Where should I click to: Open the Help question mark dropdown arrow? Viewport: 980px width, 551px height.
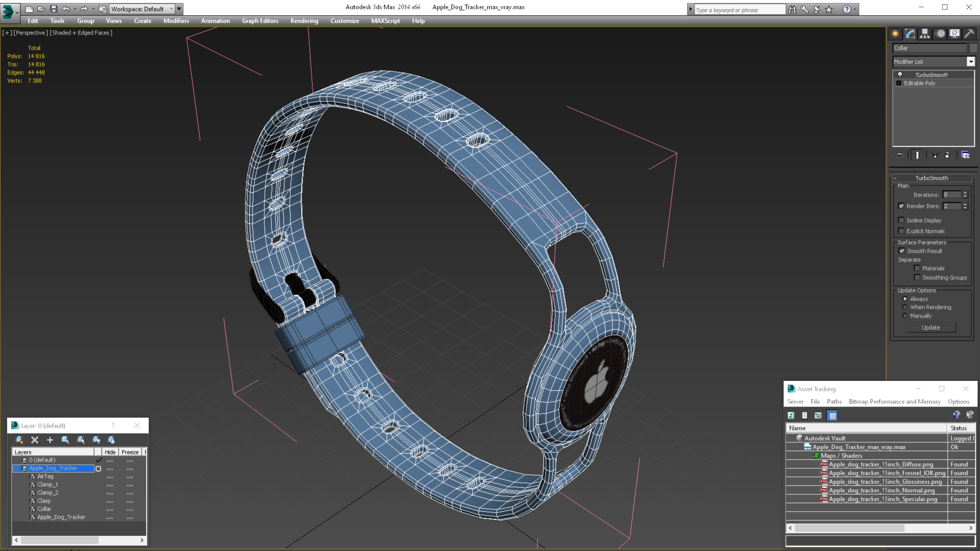(x=855, y=10)
